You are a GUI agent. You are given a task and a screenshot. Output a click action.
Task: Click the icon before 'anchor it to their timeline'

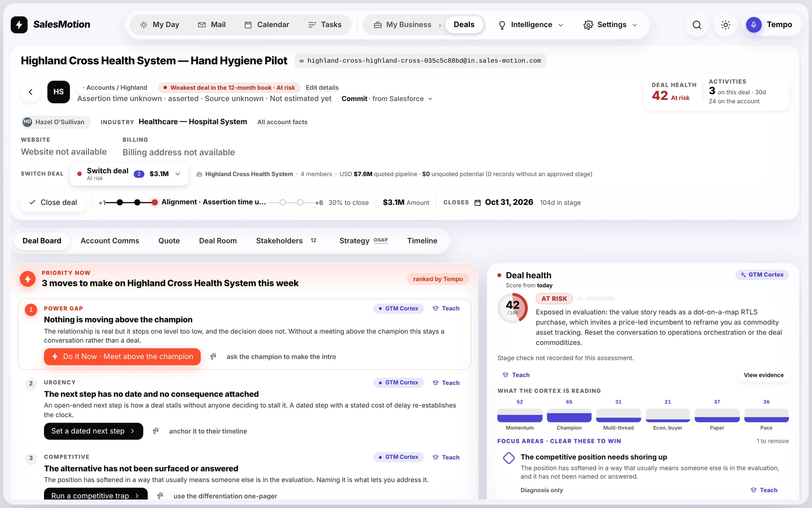pos(156,431)
